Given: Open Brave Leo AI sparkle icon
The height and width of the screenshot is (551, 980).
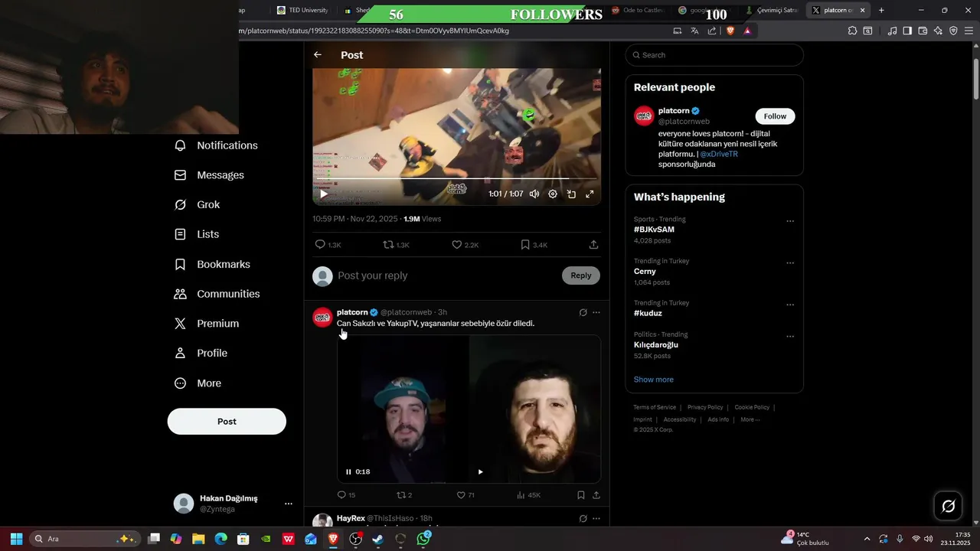Looking at the screenshot, I should click(x=938, y=31).
